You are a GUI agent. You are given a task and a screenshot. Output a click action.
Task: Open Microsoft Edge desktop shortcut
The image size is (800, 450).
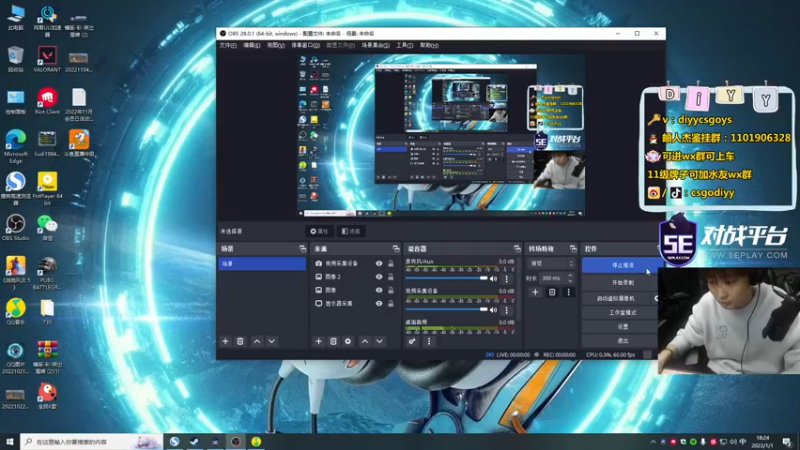15,146
